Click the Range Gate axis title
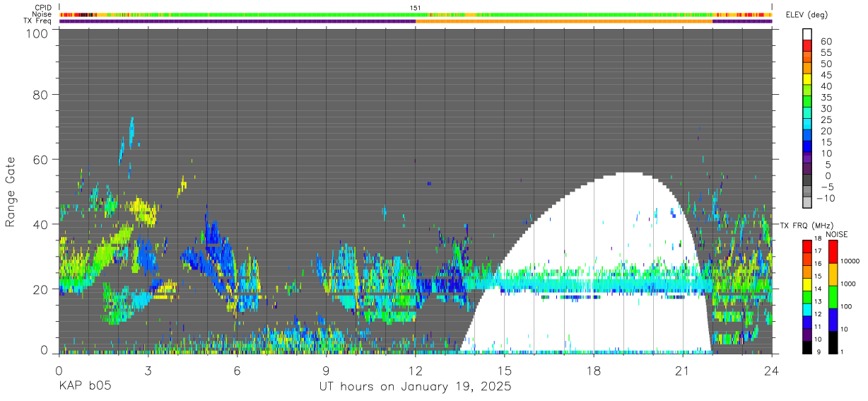The image size is (868, 401). [x=11, y=192]
